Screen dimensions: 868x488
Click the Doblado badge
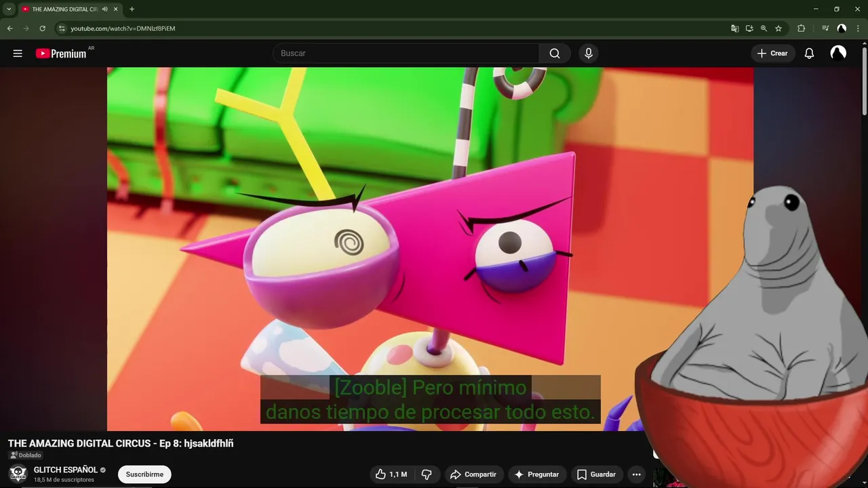[x=26, y=455]
